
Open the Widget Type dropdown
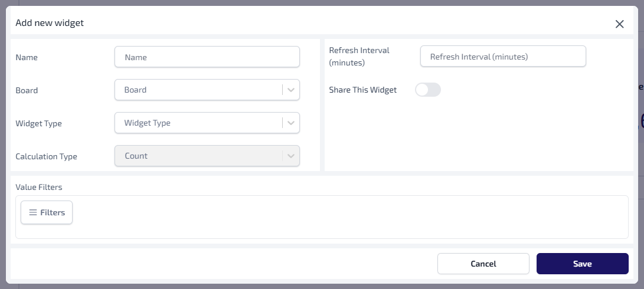(198, 123)
